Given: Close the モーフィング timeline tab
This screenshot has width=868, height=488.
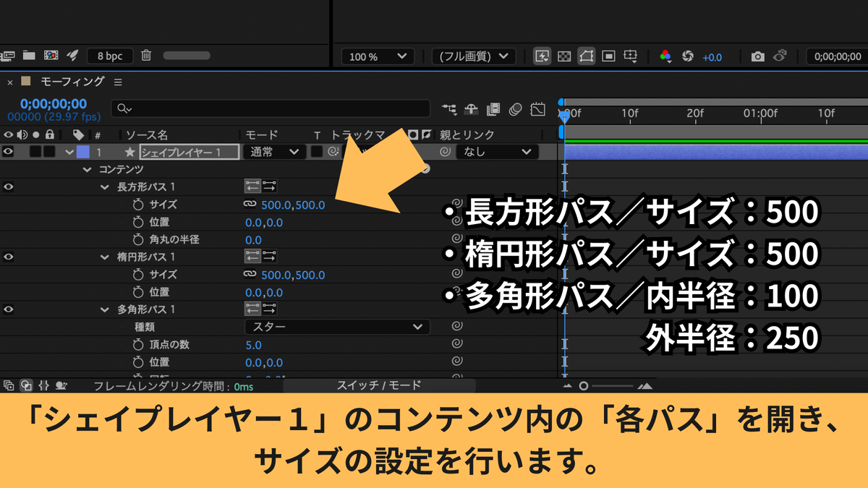Looking at the screenshot, I should tap(10, 82).
